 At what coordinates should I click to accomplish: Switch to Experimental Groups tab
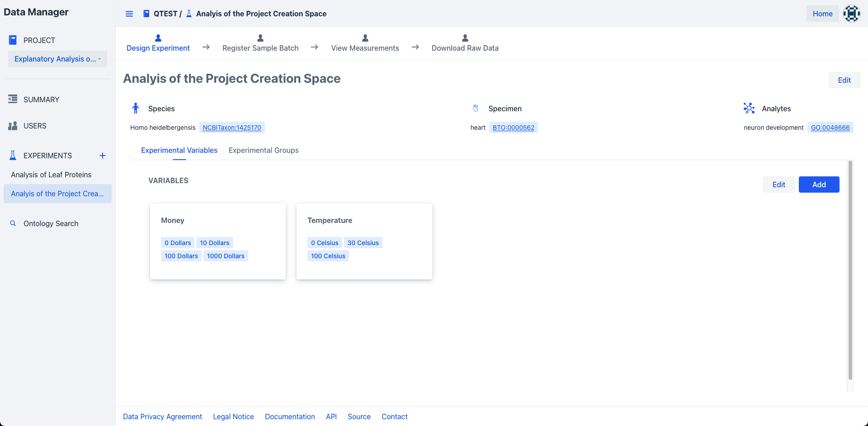coord(264,150)
